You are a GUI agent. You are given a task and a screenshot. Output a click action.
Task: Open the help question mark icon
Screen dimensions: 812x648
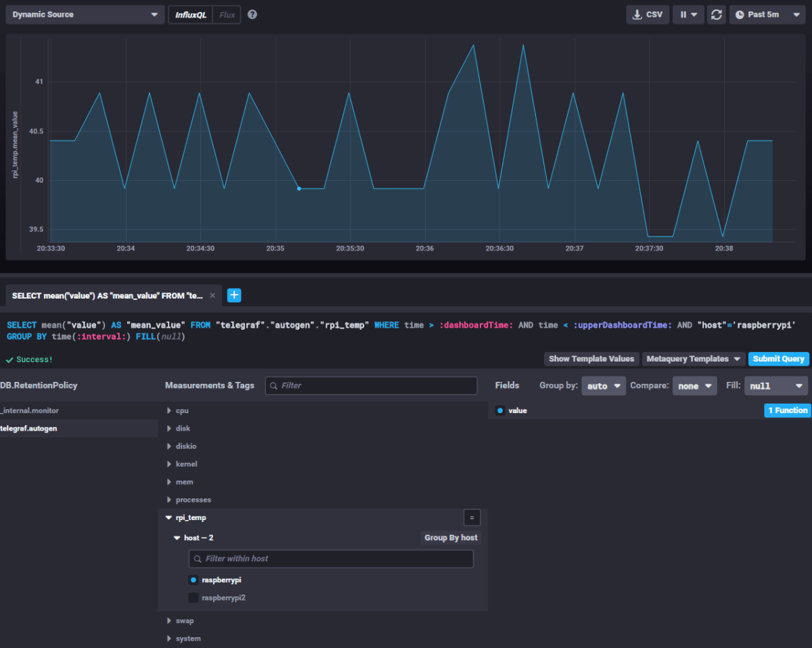(252, 14)
